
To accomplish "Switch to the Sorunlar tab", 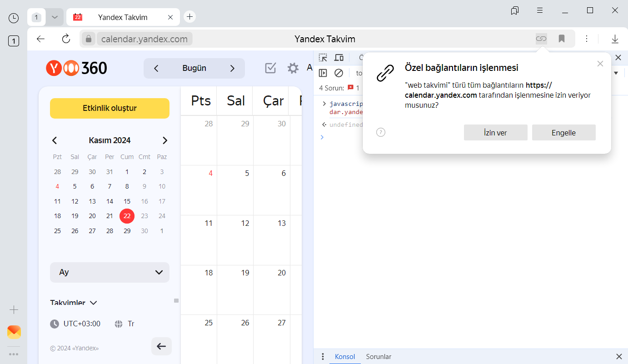I will [x=379, y=357].
